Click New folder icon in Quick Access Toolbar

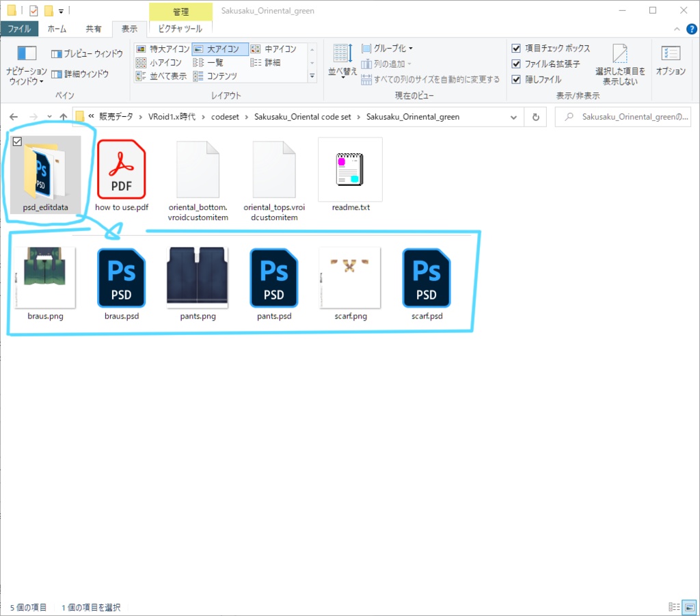(49, 11)
